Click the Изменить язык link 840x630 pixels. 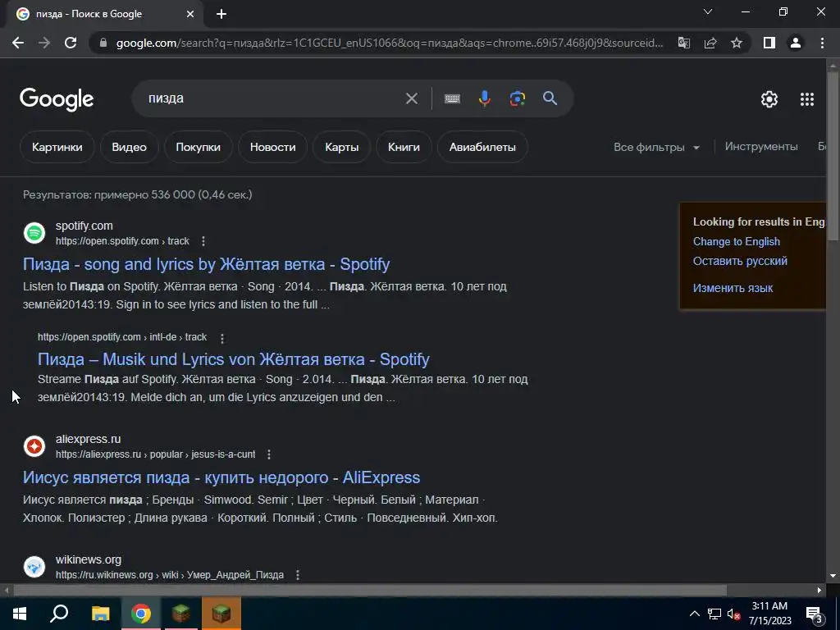coord(733,288)
